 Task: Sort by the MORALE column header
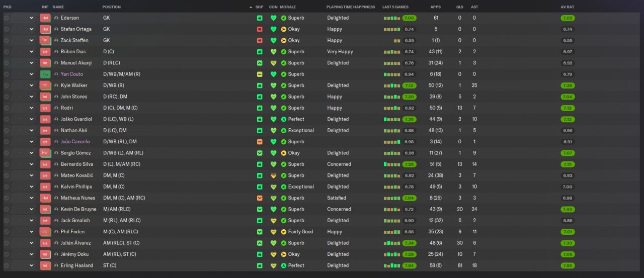(288, 7)
